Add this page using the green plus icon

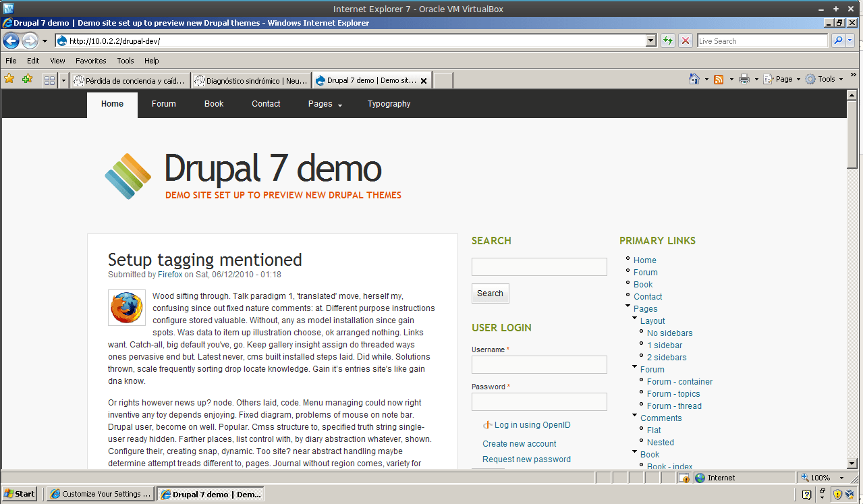point(27,79)
